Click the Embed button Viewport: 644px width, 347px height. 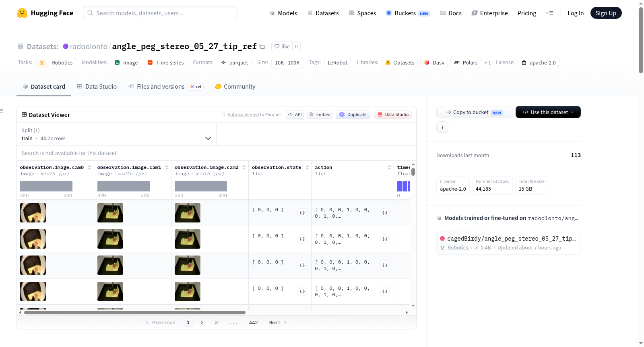click(320, 114)
